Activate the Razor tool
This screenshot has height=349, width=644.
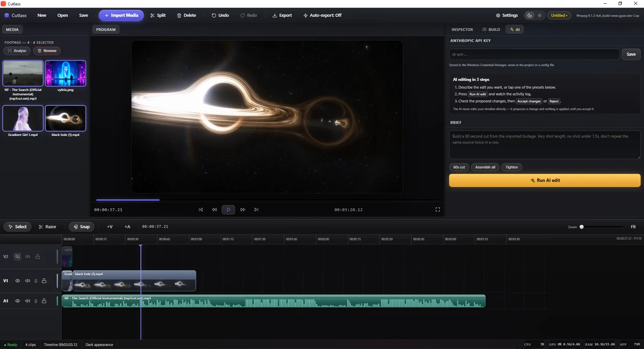[47, 227]
